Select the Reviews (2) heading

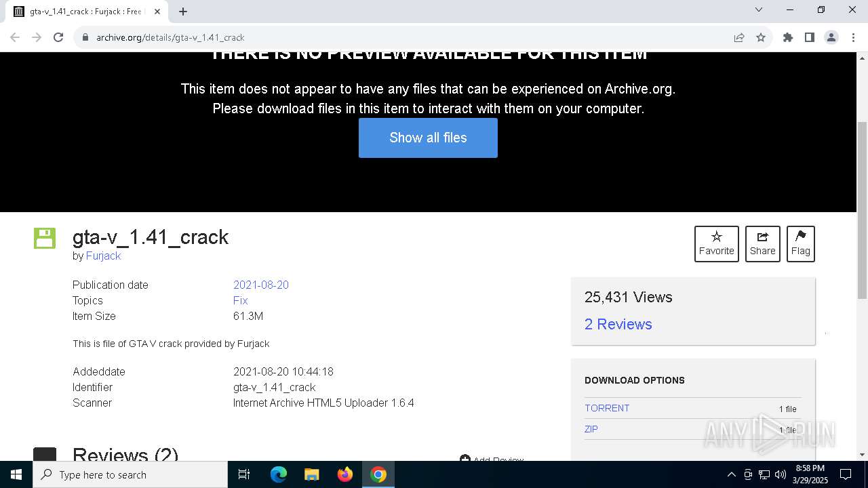pos(125,453)
